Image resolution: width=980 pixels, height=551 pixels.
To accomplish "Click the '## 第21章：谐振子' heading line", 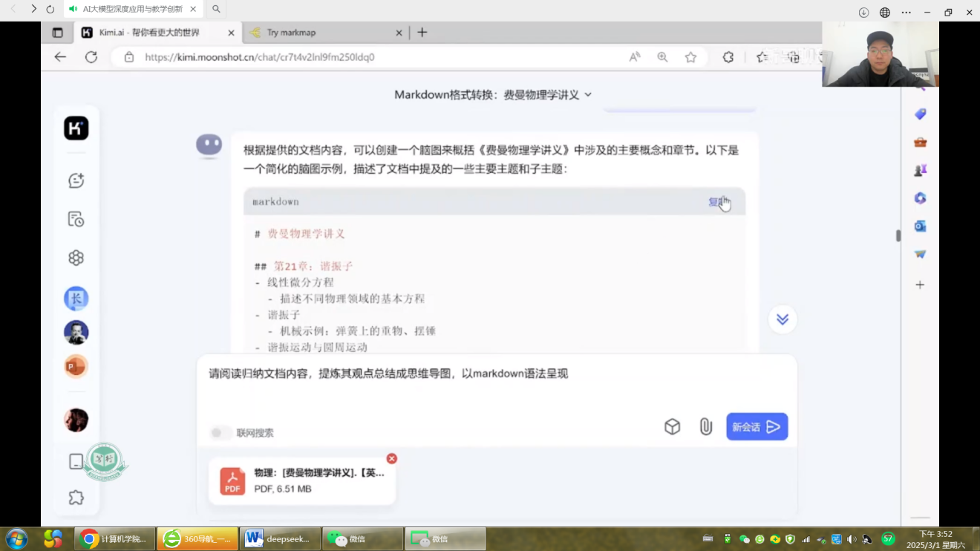I will pyautogui.click(x=304, y=267).
